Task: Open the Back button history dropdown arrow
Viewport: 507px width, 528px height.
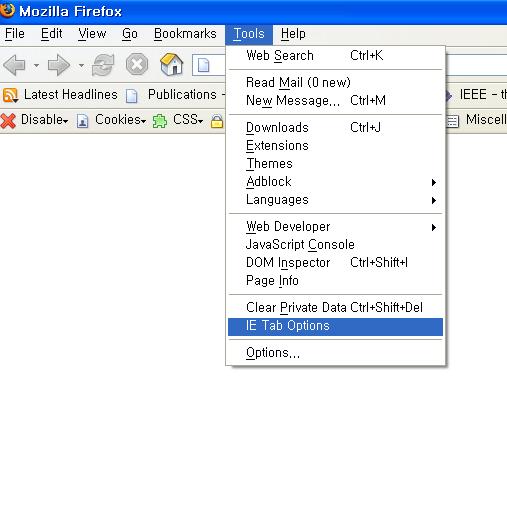Action: point(36,65)
